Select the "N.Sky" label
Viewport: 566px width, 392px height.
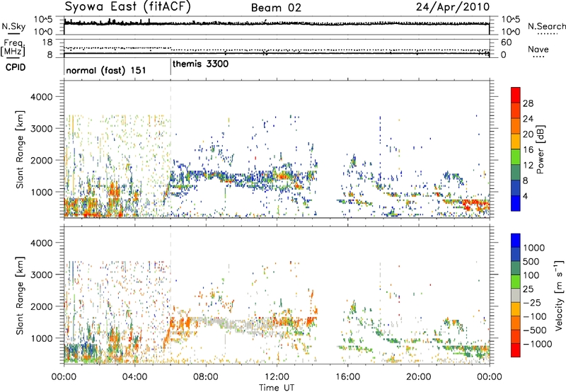13,26
